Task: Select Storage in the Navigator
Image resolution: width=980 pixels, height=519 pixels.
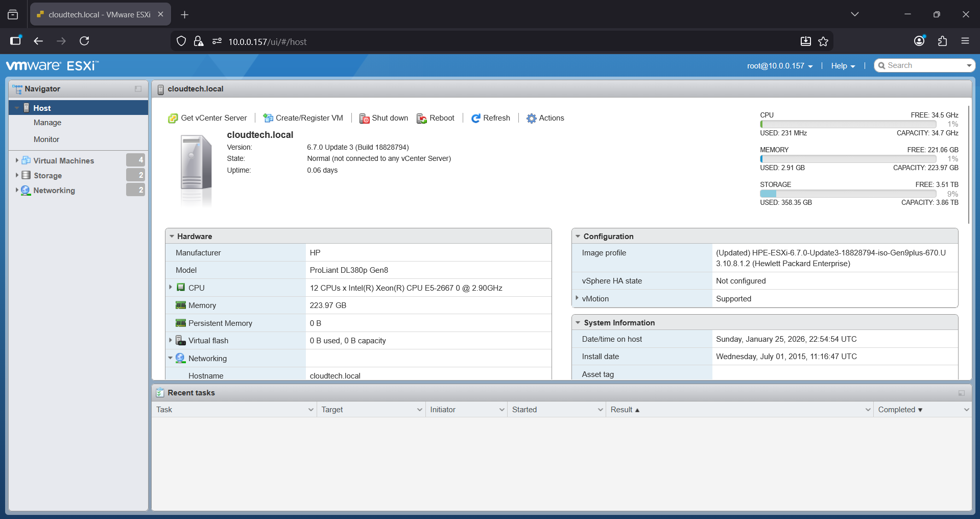Action: click(47, 175)
